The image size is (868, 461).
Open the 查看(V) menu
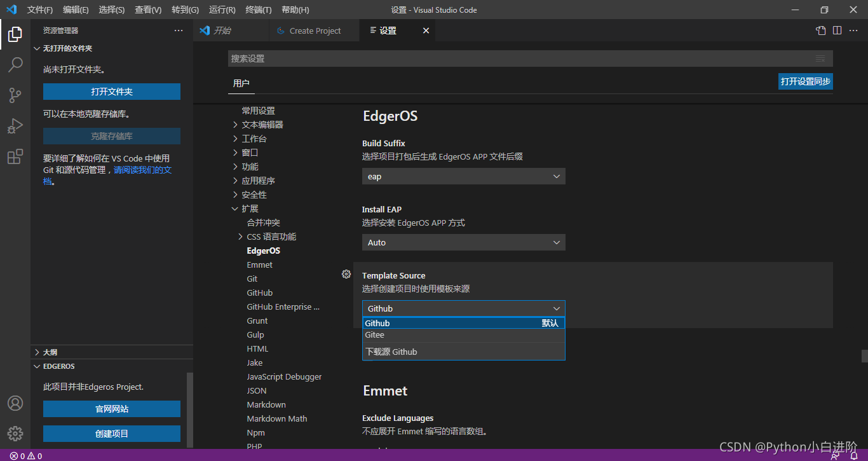(148, 10)
